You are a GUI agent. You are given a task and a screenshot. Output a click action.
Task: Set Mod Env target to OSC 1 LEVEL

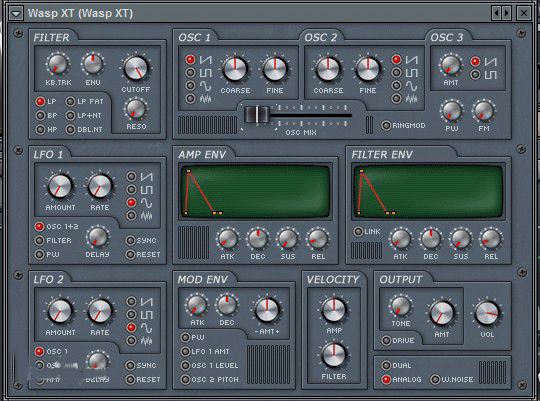pyautogui.click(x=186, y=365)
